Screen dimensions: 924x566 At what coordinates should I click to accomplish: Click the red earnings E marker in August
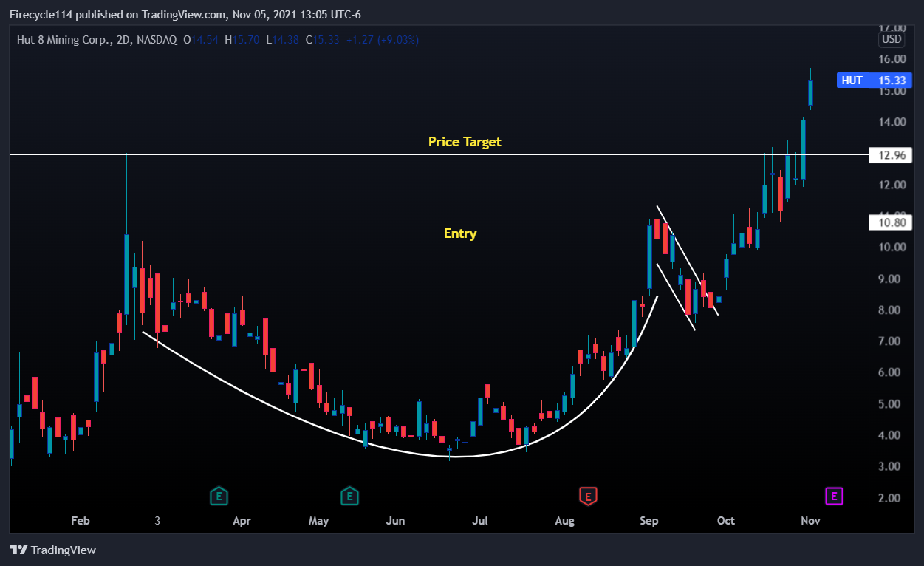pos(588,496)
